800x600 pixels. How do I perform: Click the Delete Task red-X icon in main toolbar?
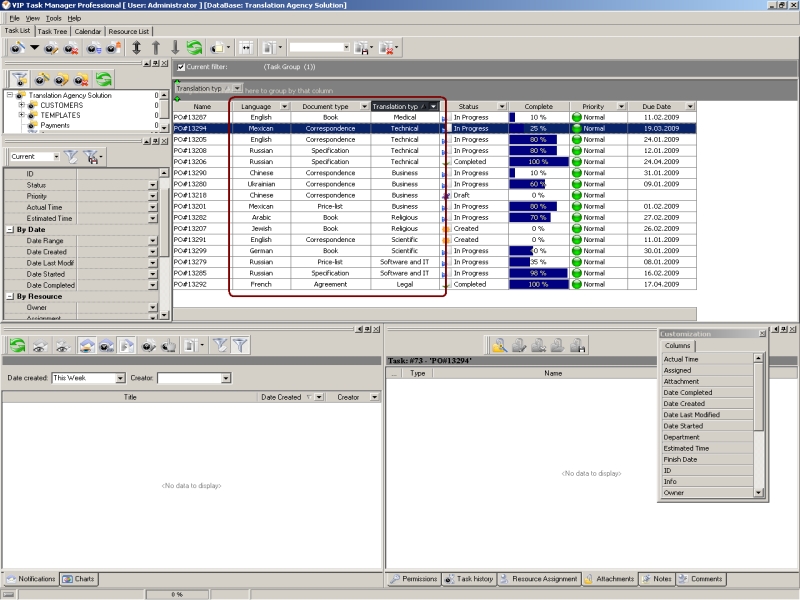coord(71,48)
